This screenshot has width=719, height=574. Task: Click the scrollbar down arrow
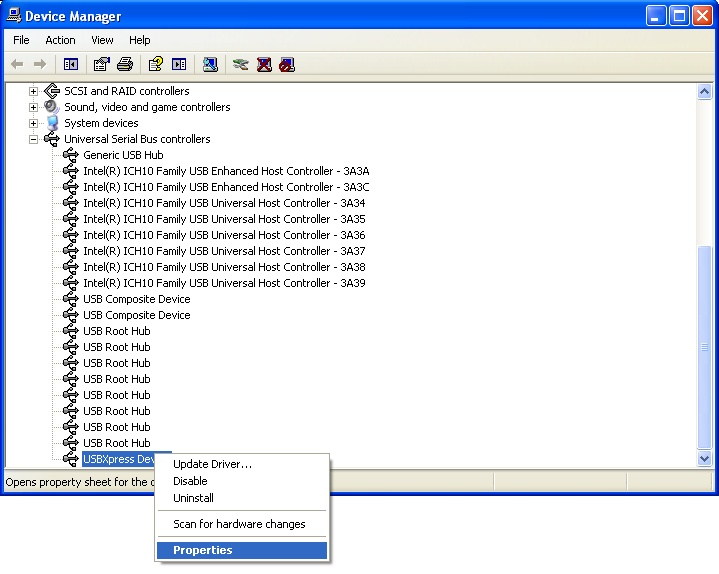pyautogui.click(x=704, y=458)
